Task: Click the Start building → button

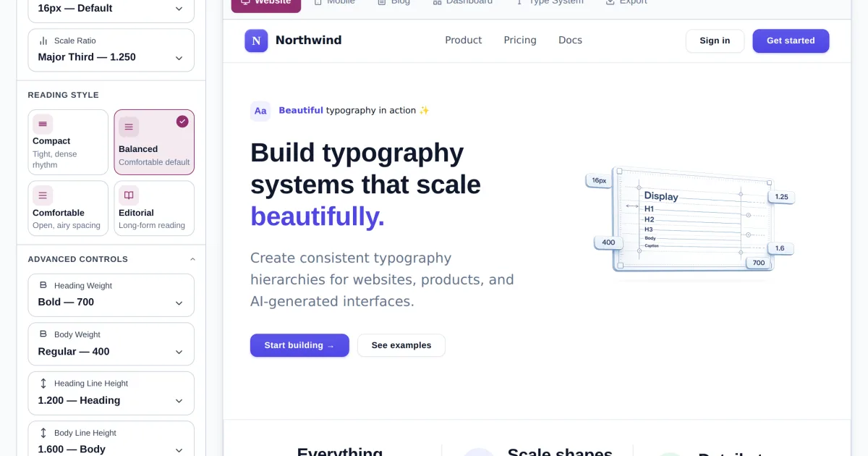Action: pos(299,345)
